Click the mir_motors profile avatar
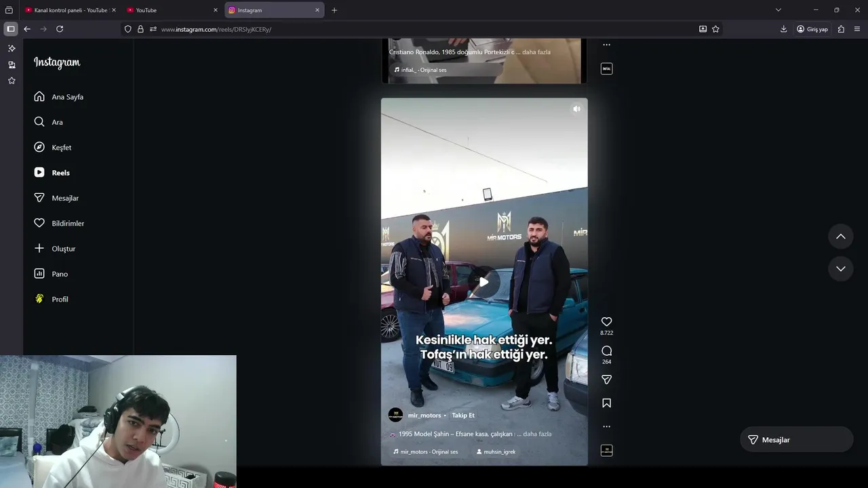The width and height of the screenshot is (868, 488). click(x=395, y=415)
